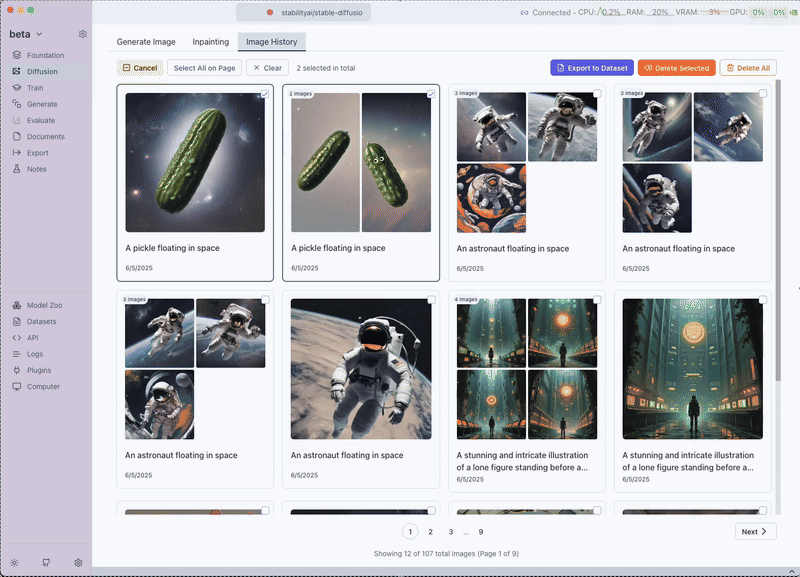Image resolution: width=800 pixels, height=577 pixels.
Task: Open the Logs page in sidebar
Action: click(x=35, y=354)
